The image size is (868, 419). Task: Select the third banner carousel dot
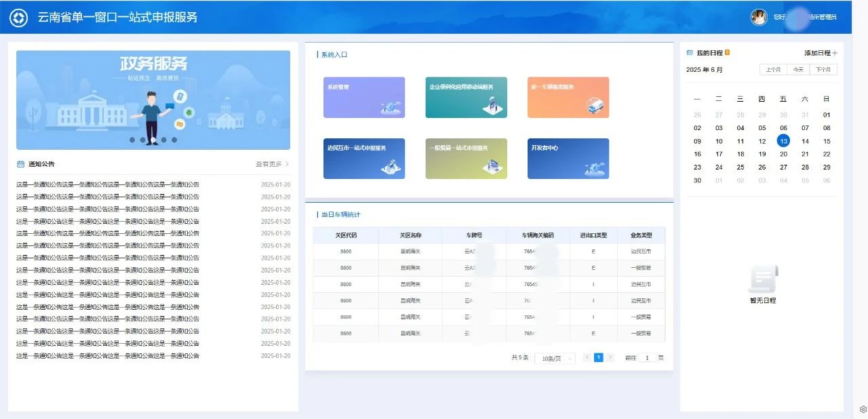click(153, 140)
